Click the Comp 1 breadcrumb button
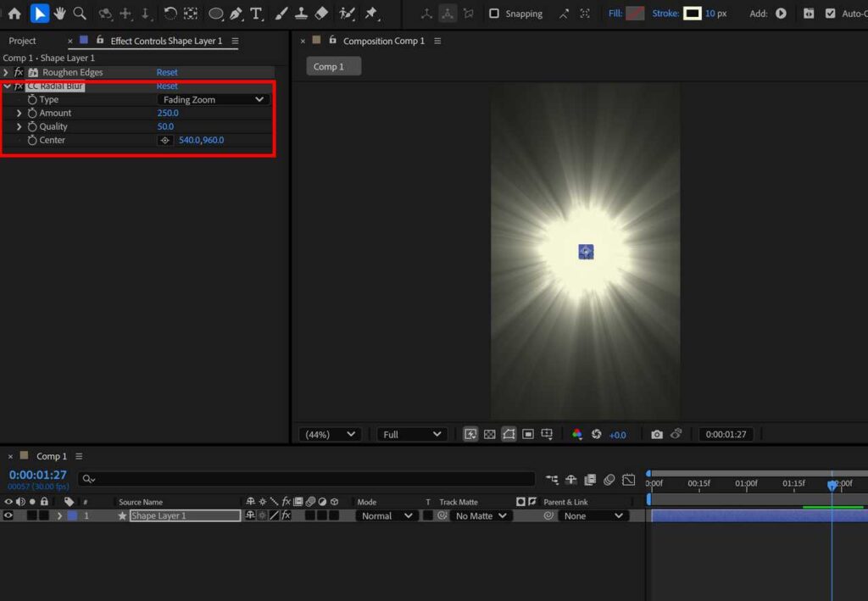 [x=333, y=66]
